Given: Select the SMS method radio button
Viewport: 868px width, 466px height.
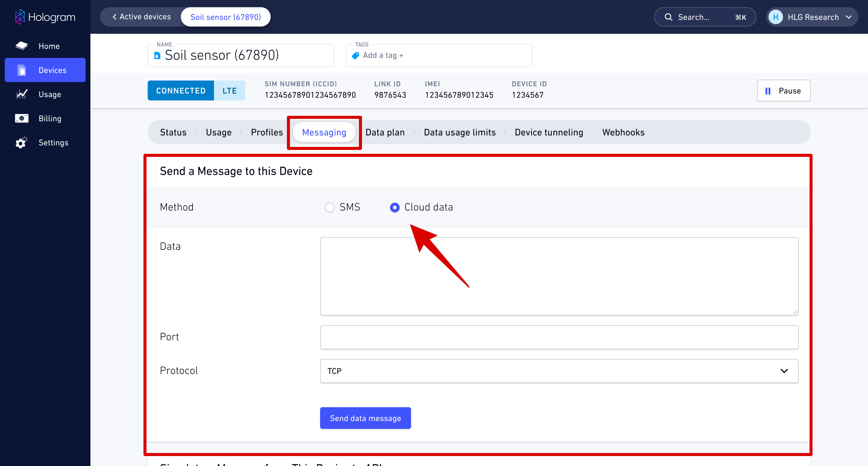Looking at the screenshot, I should coord(330,207).
